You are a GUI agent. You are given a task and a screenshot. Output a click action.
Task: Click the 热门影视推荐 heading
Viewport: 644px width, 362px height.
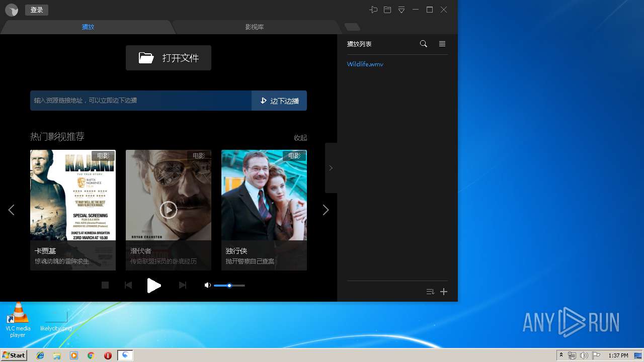57,137
